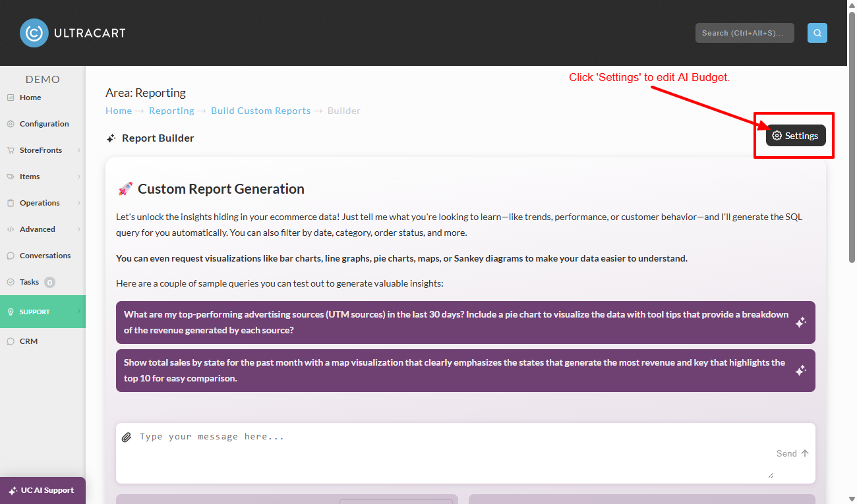The height and width of the screenshot is (504, 857).
Task: Click sparkle icon on UC AI Support
Action: click(13, 491)
